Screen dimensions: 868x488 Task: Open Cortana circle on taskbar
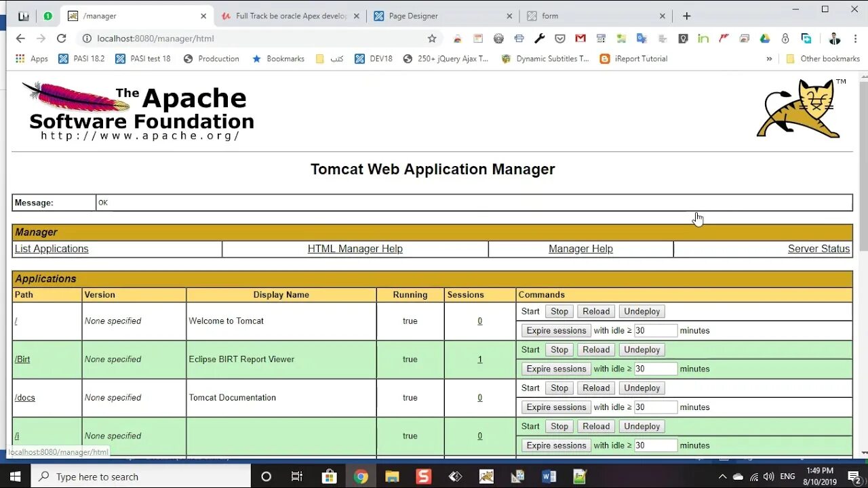266,476
